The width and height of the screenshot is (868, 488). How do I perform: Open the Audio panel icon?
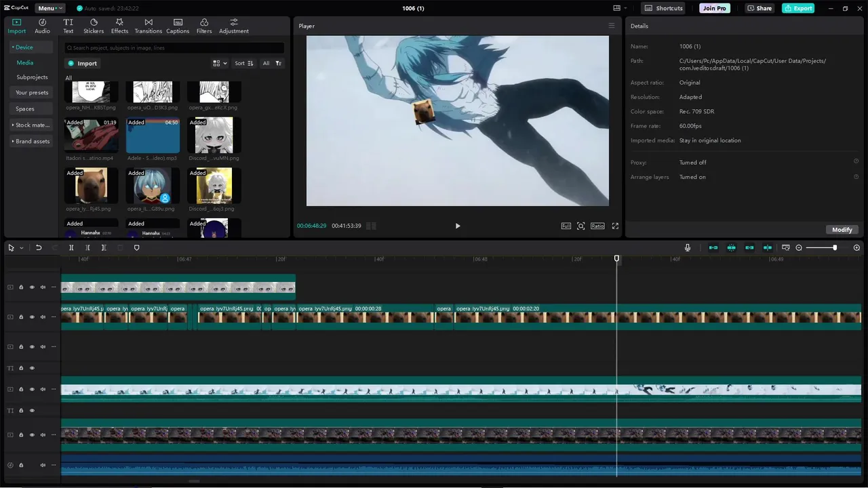(x=42, y=26)
